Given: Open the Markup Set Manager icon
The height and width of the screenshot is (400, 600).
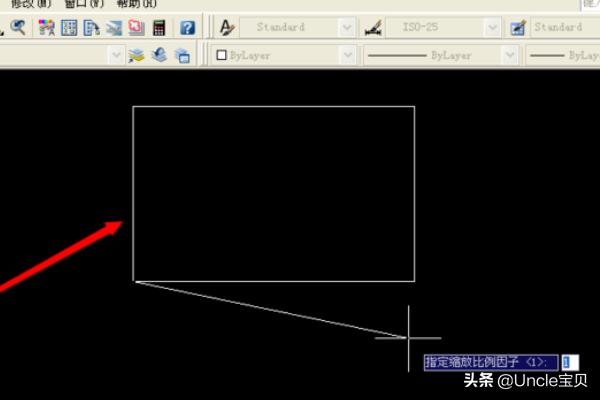Looking at the screenshot, I should 136,28.
